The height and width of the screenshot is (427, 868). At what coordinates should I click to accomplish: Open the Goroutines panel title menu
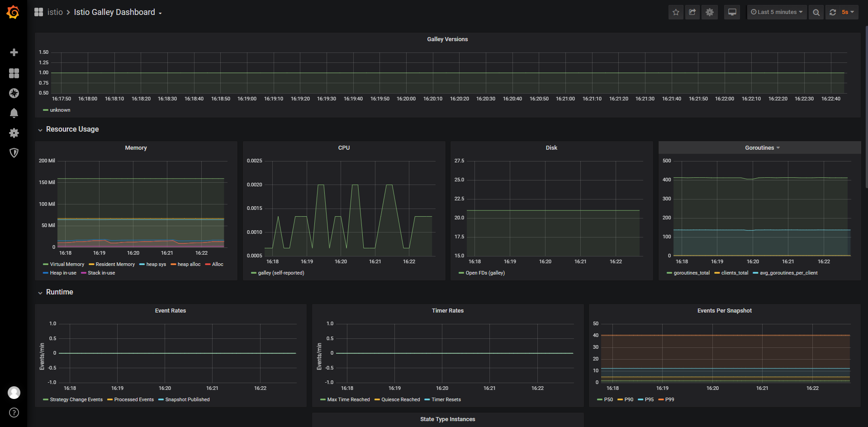pyautogui.click(x=762, y=148)
